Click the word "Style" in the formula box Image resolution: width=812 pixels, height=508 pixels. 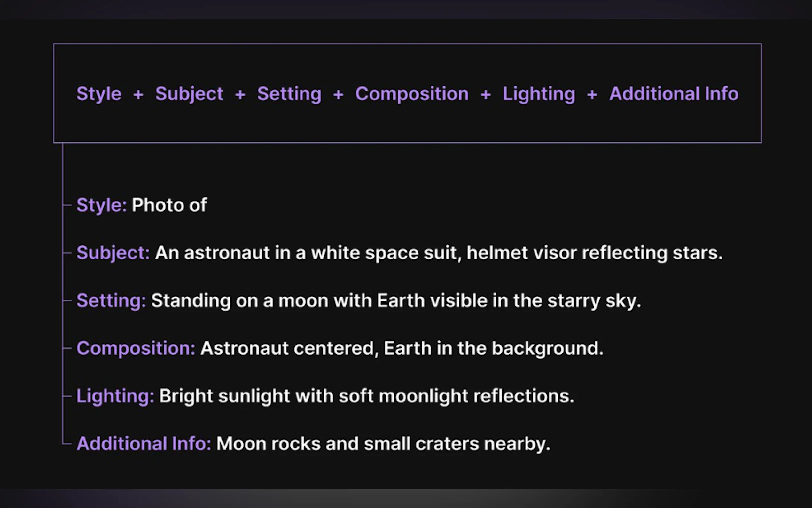coord(99,94)
